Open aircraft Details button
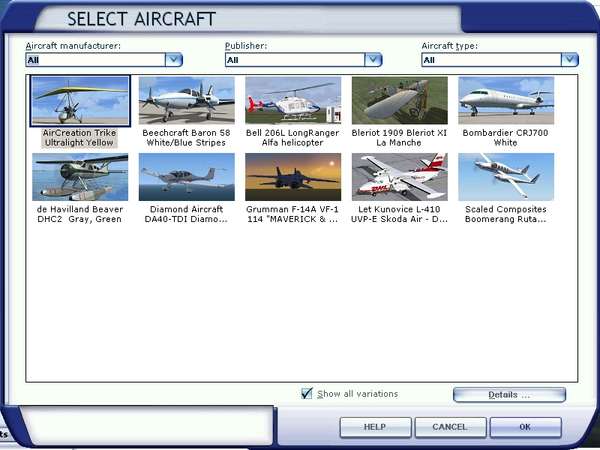Viewport: 600px width, 450px height. [509, 395]
